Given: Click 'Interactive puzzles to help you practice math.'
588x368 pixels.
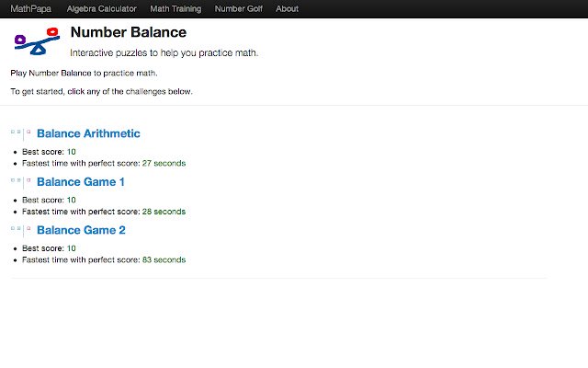Looking at the screenshot, I should (164, 53).
